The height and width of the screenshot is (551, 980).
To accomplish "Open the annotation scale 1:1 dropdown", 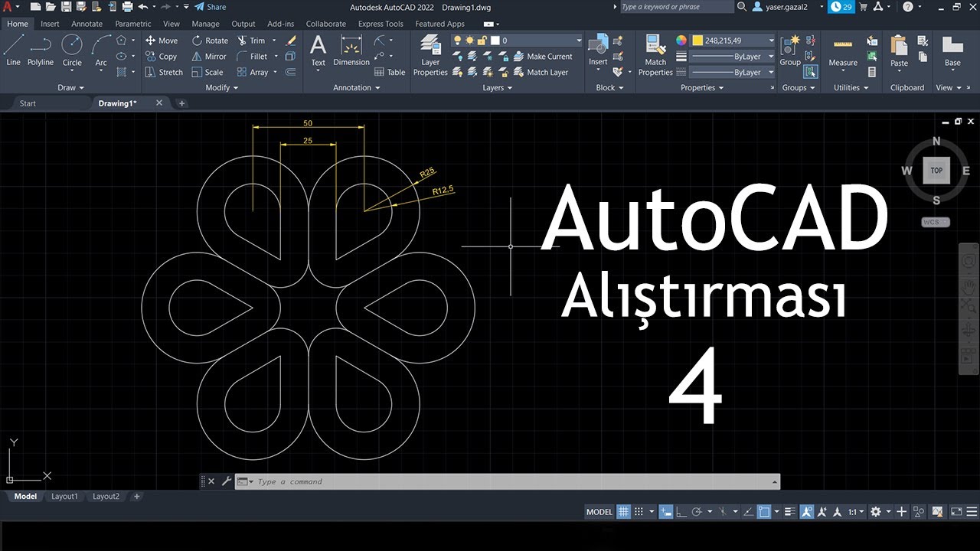I will pyautogui.click(x=857, y=512).
